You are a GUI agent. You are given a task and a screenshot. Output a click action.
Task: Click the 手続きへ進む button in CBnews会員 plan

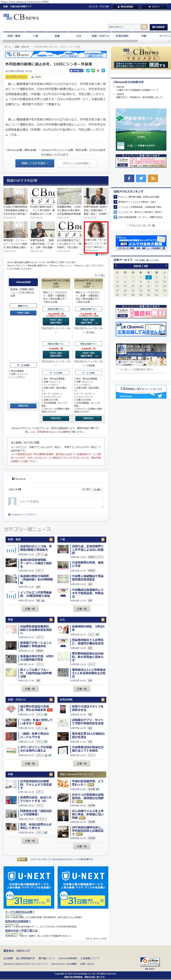coord(23,313)
